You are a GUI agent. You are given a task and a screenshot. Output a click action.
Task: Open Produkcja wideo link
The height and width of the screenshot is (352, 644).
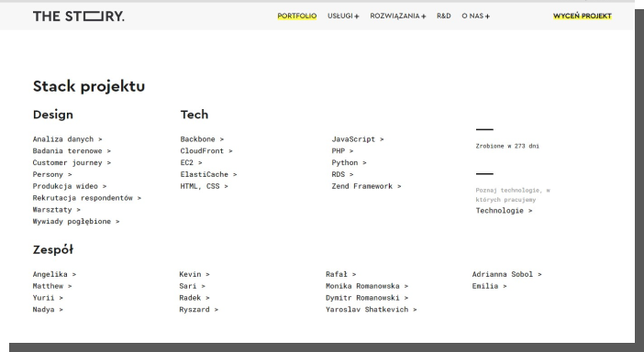pyautogui.click(x=70, y=186)
